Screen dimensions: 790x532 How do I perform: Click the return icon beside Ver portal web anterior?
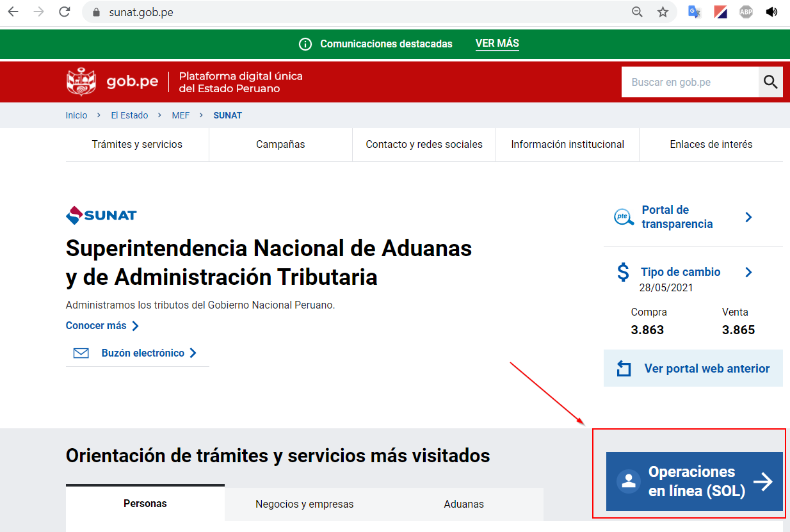[x=624, y=369]
